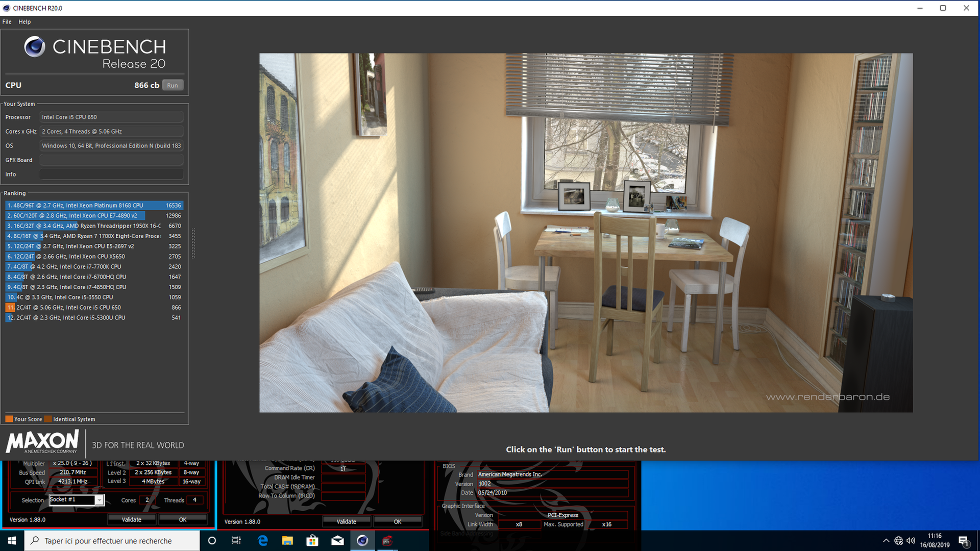Select the Processor name field

pos(111,117)
